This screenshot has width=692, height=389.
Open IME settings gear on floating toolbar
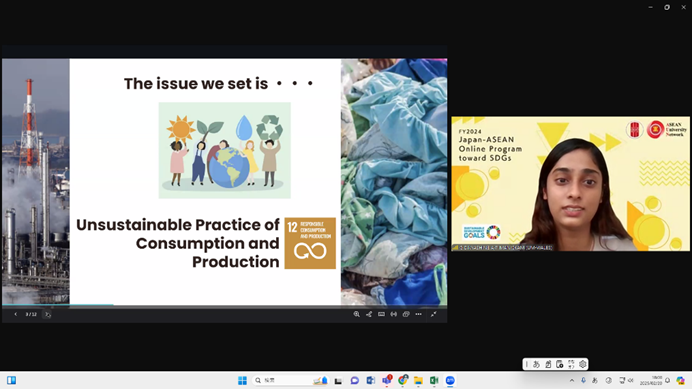click(583, 364)
